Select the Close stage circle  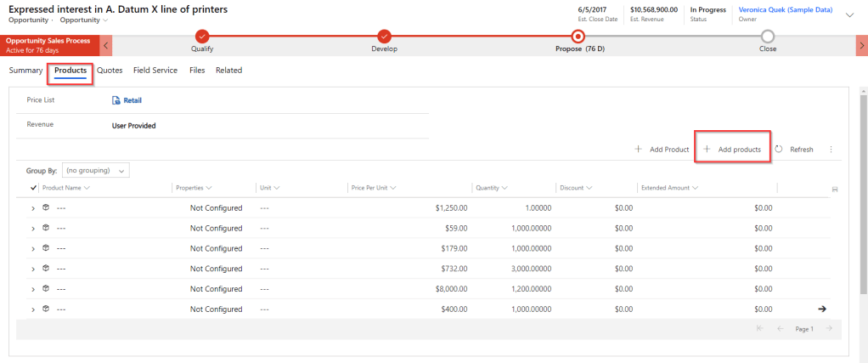[x=768, y=36]
